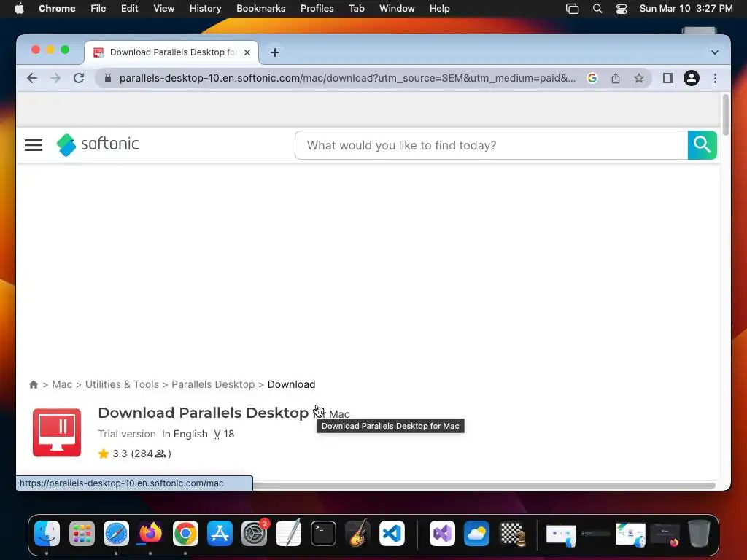Click the screen mirroring menu bar icon
Viewport: 747px width, 560px height.
(x=572, y=9)
